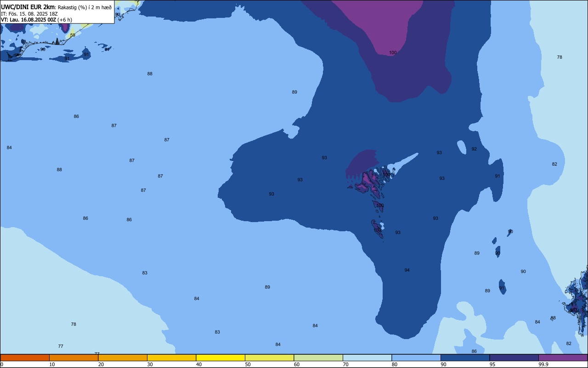
Task: Click the 10–20 orange legend swatch
Action: pos(73,358)
